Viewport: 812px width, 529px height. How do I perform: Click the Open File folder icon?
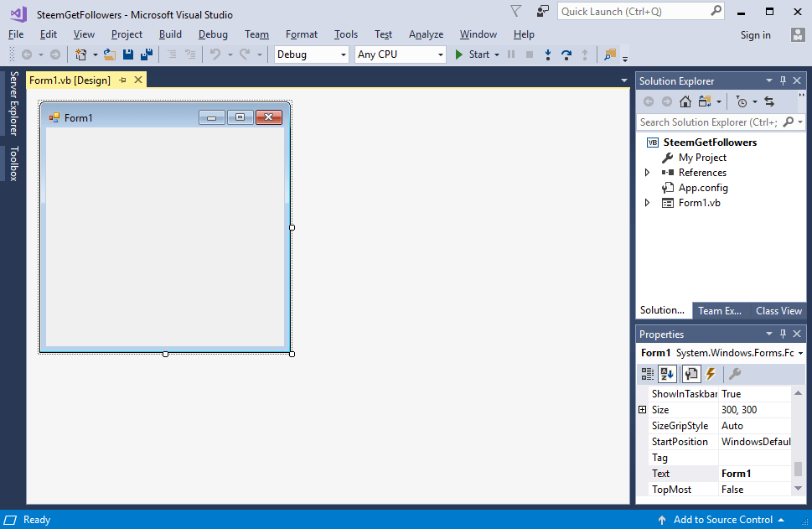109,54
